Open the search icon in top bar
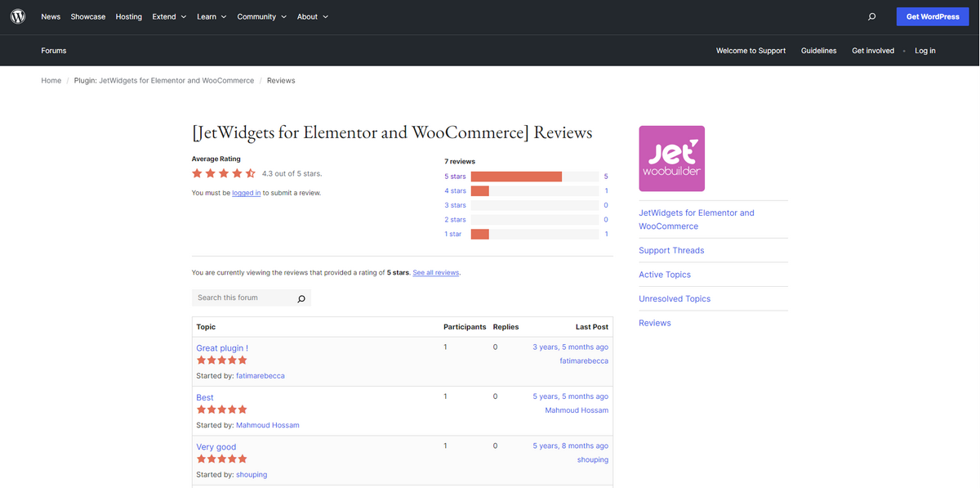The height and width of the screenshot is (488, 980). point(872,16)
